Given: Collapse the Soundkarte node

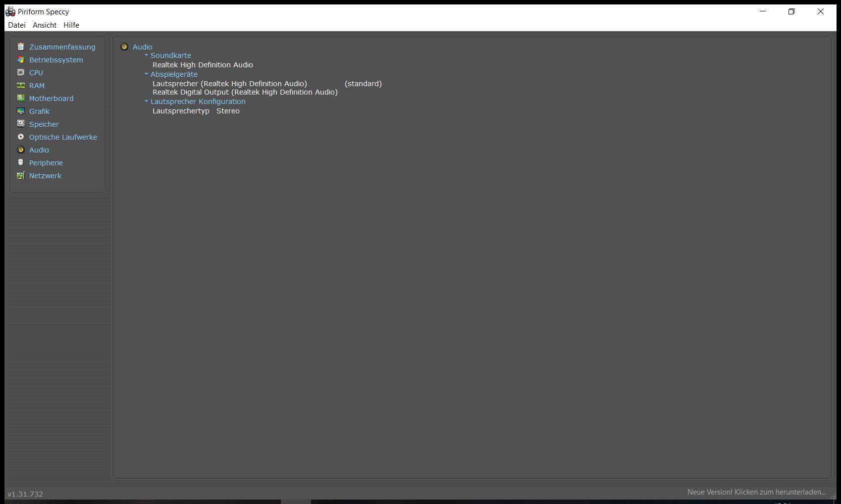Looking at the screenshot, I should point(146,55).
